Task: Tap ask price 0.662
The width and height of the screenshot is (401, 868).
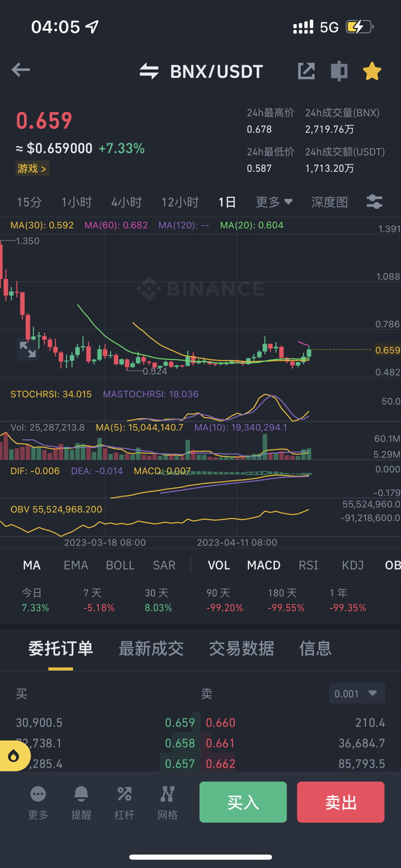Action: tap(220, 764)
